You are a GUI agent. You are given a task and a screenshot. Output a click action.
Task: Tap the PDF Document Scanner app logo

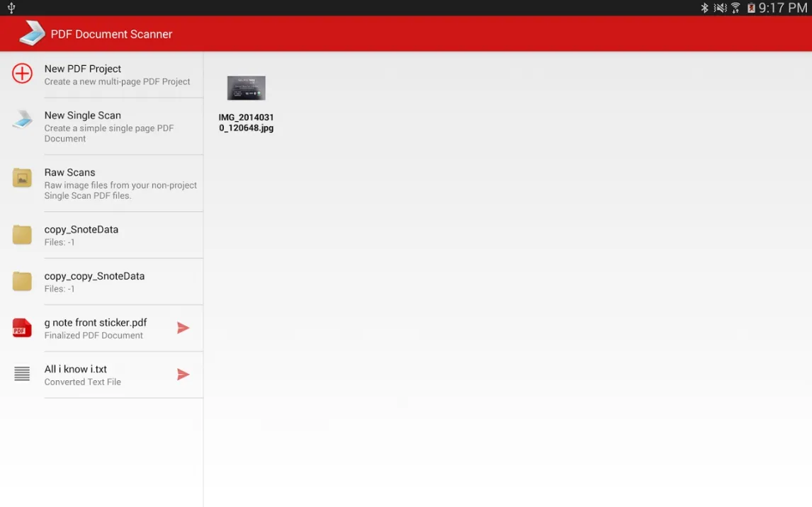click(32, 33)
